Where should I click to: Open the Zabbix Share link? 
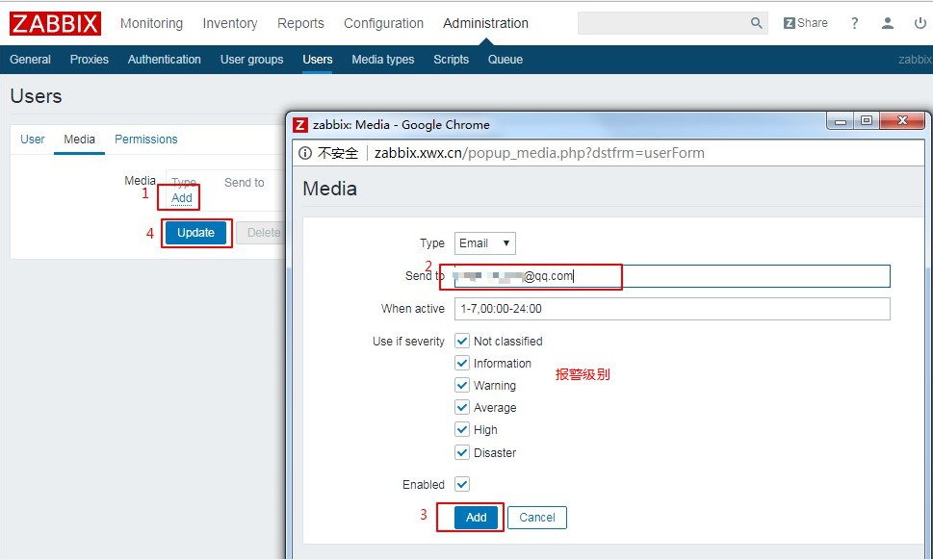[x=805, y=23]
